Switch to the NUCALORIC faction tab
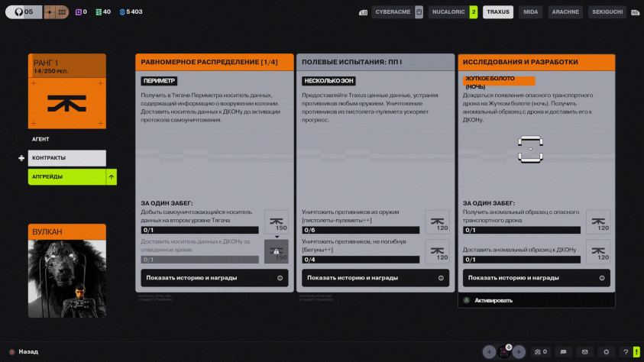This screenshot has height=362, width=644. pos(448,12)
